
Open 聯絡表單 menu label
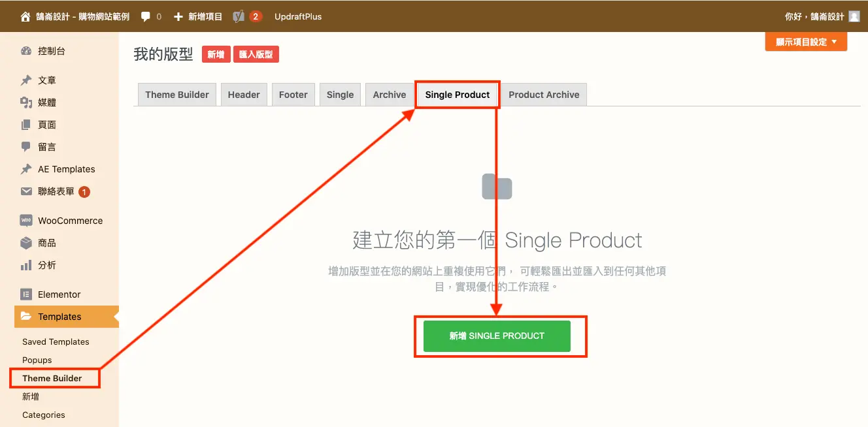pyautogui.click(x=56, y=191)
